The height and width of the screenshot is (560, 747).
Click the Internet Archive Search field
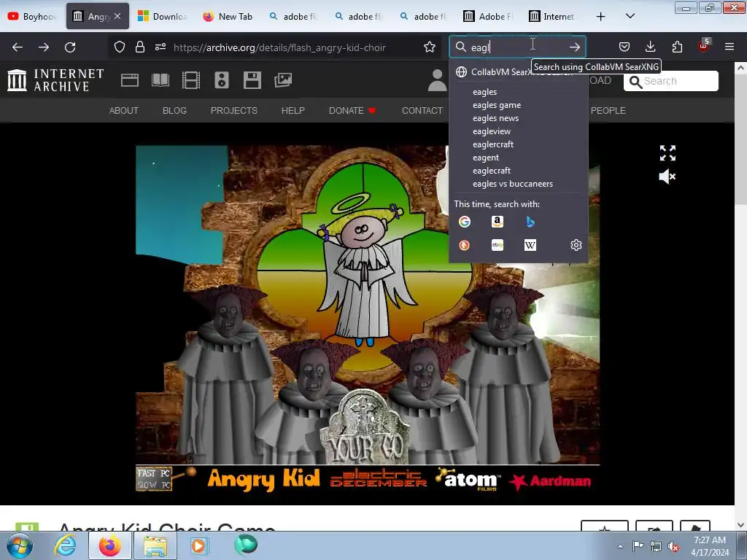[671, 81]
